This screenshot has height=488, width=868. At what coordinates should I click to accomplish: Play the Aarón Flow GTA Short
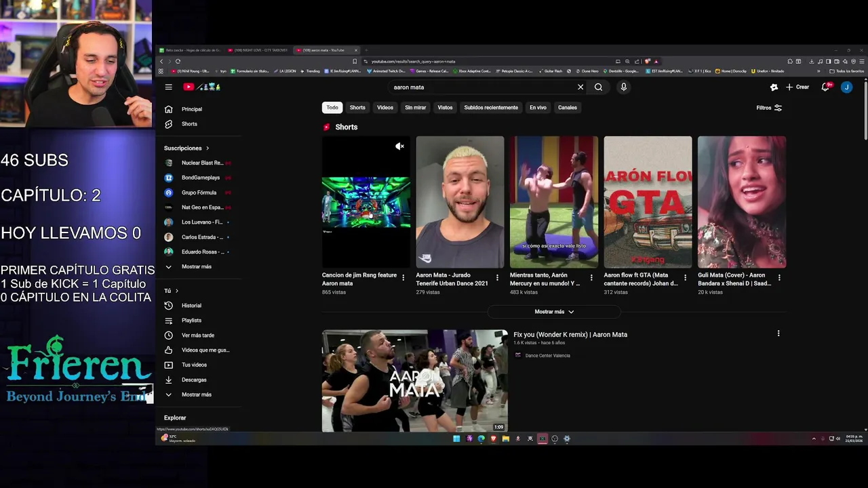click(x=648, y=202)
